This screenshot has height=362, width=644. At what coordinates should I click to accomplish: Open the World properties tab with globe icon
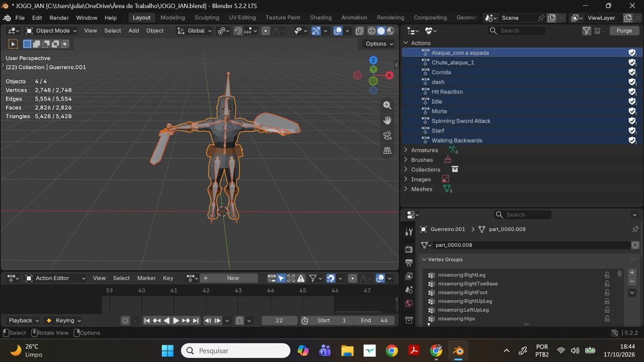pos(409,303)
